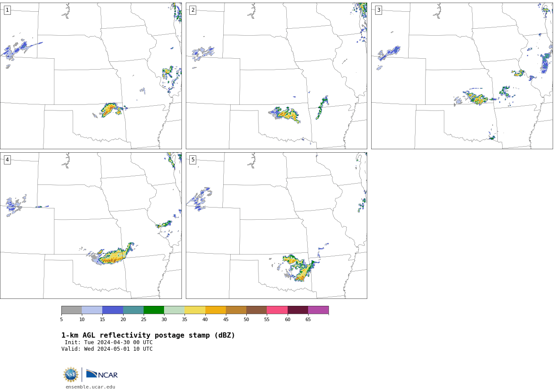Screen dimensions: 557x392
Task: Click the 'Valid: Wed 2024-05-01 10 UTC' text
Action: coord(107,349)
